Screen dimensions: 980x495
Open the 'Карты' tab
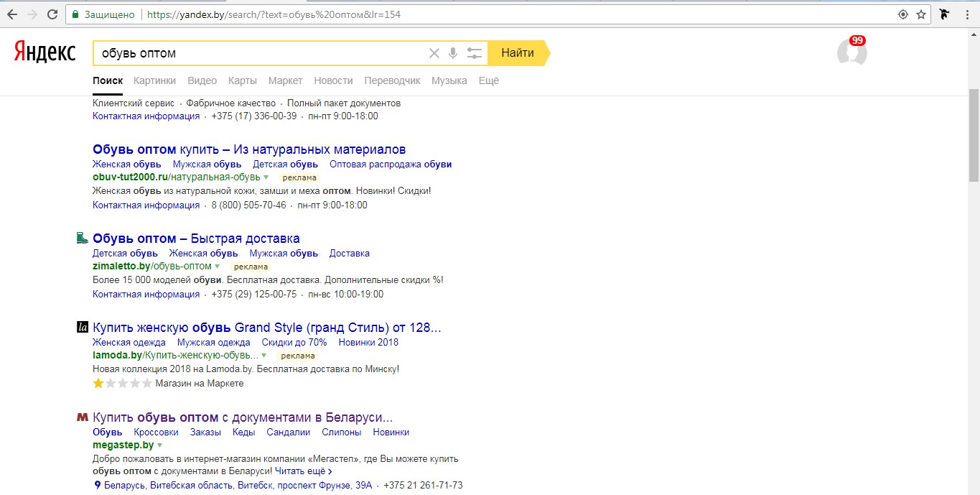pos(243,80)
